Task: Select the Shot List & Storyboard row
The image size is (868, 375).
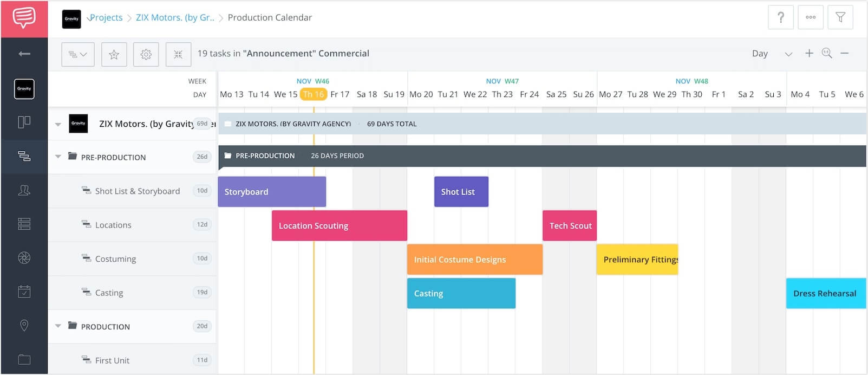Action: coord(132,191)
